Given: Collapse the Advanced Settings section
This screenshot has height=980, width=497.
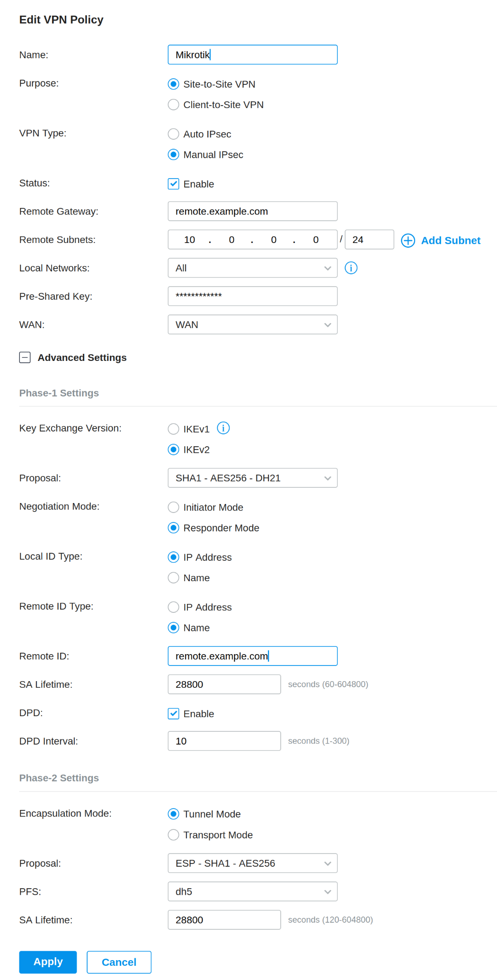Looking at the screenshot, I should 25,358.
